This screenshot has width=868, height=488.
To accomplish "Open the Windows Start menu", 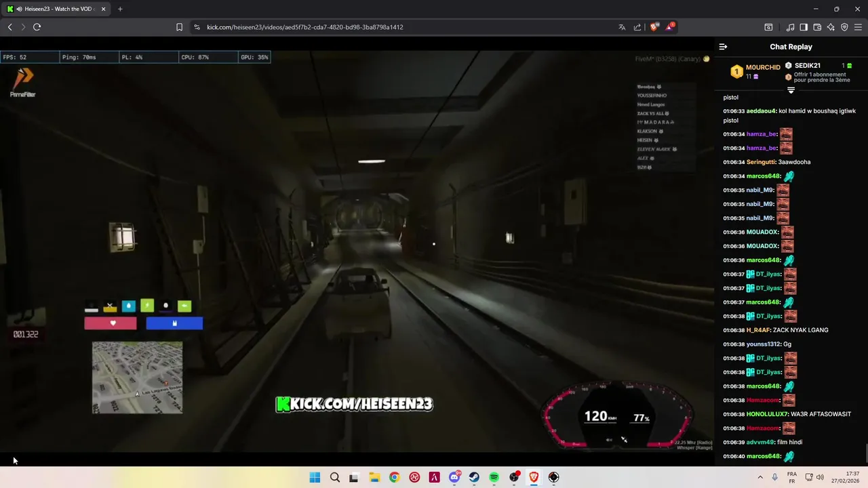I will (x=315, y=477).
